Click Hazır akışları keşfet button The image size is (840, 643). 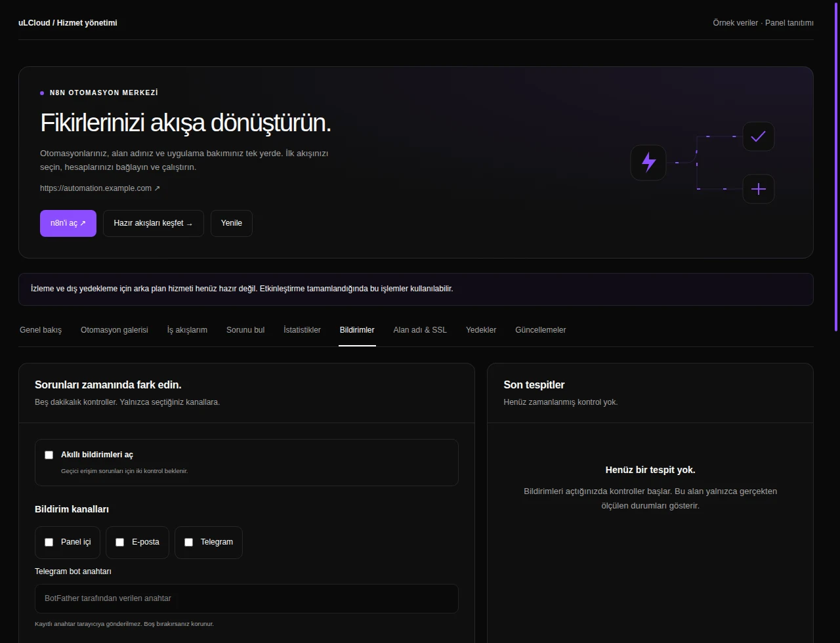point(154,223)
